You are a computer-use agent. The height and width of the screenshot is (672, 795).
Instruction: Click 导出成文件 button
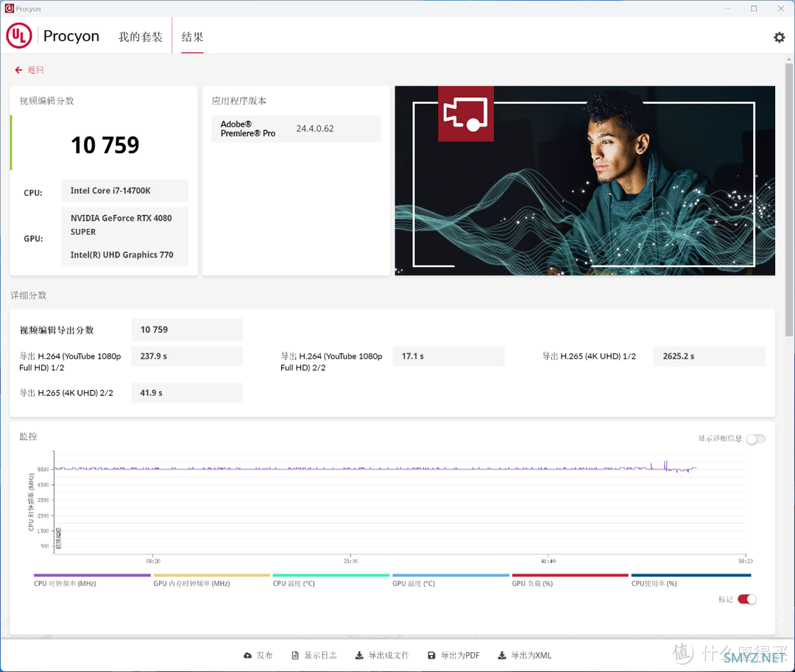pyautogui.click(x=382, y=655)
